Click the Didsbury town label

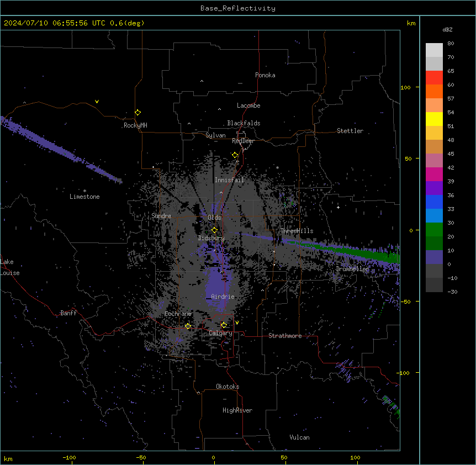211,238
